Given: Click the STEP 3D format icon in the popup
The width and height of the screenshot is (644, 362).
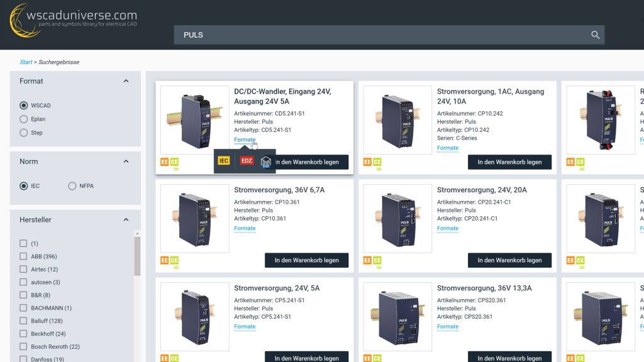Looking at the screenshot, I should [265, 161].
